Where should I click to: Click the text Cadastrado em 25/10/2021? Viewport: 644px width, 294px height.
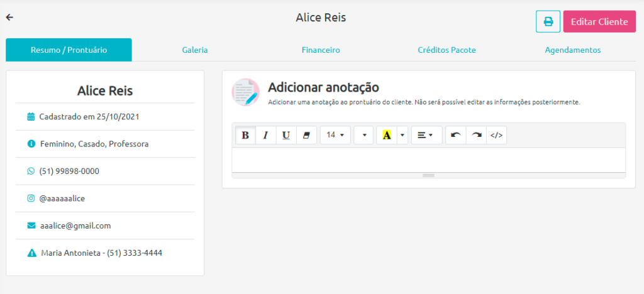[89, 117]
